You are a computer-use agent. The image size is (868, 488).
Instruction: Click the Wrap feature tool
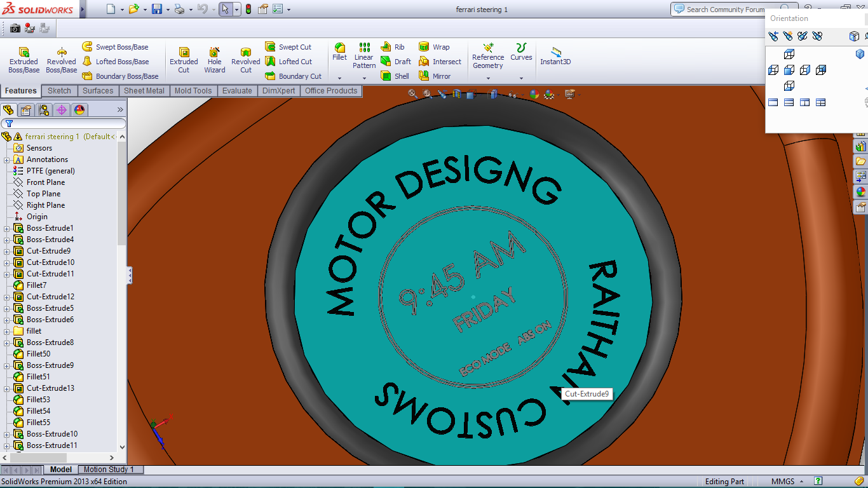point(434,47)
